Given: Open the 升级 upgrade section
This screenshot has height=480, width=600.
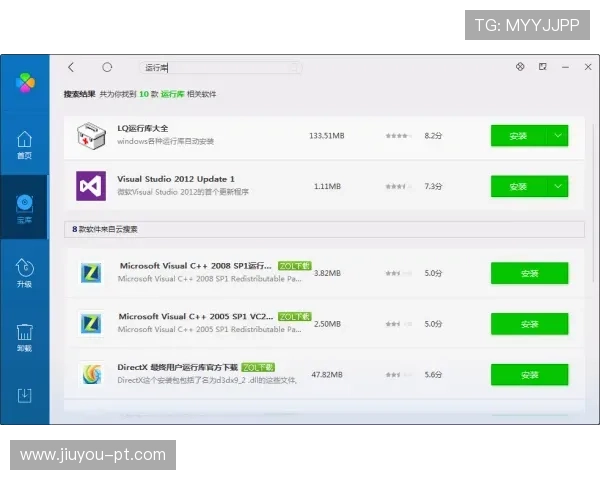Looking at the screenshot, I should click(x=24, y=272).
